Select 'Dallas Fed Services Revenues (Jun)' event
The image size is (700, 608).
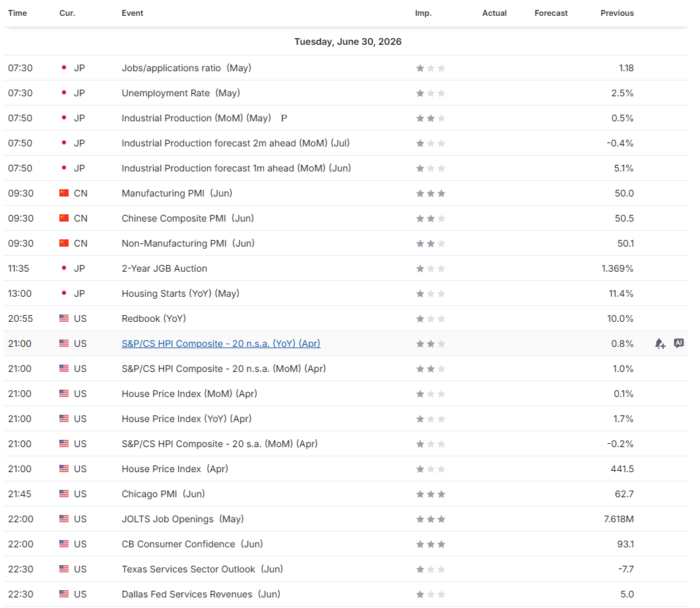coord(201,593)
